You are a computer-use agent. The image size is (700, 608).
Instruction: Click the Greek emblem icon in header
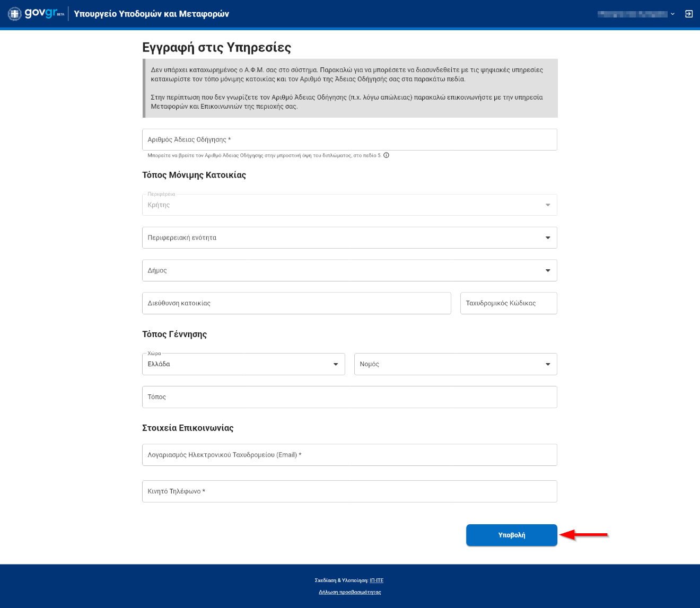[x=15, y=14]
